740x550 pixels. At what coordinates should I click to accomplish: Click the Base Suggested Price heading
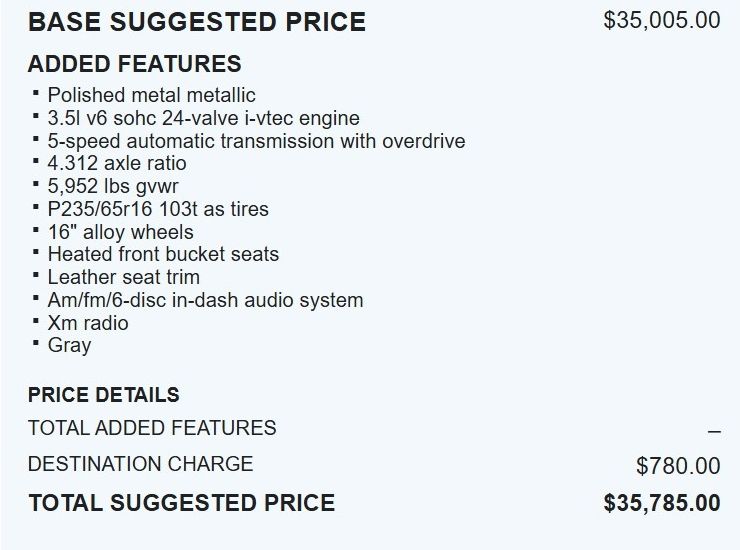pyautogui.click(x=197, y=21)
